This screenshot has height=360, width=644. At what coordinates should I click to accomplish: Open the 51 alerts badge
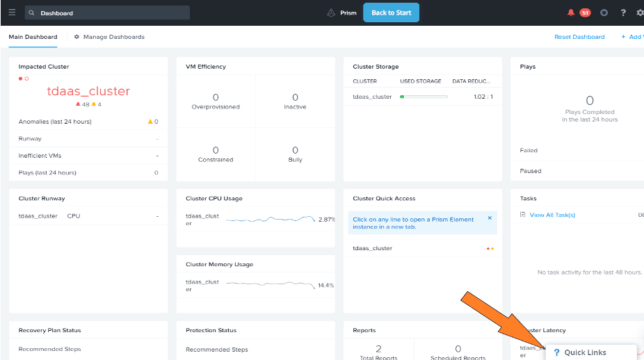coord(585,13)
